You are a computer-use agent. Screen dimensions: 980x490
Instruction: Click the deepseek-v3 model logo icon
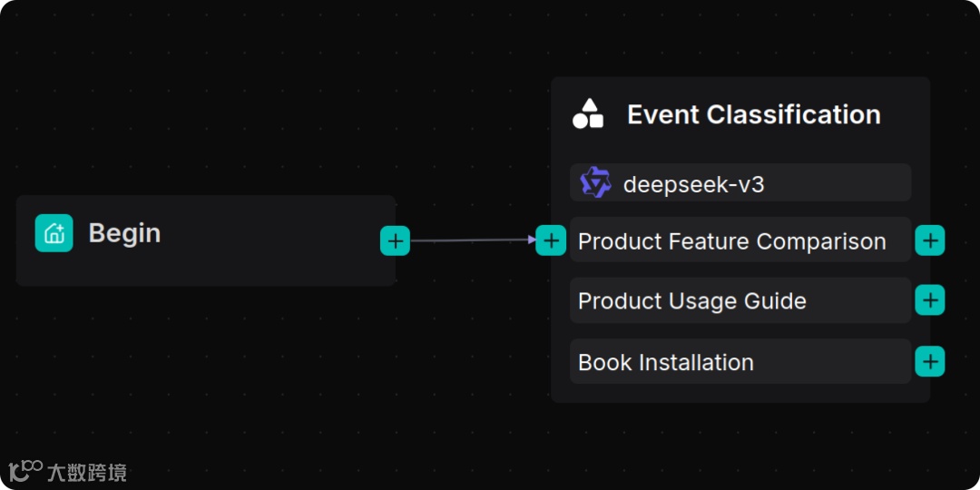pyautogui.click(x=595, y=183)
